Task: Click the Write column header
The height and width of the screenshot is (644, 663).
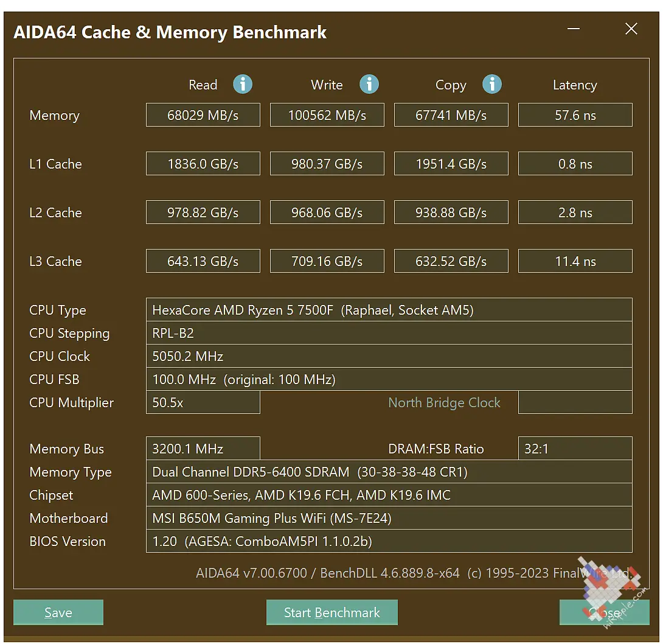Action: coord(327,85)
